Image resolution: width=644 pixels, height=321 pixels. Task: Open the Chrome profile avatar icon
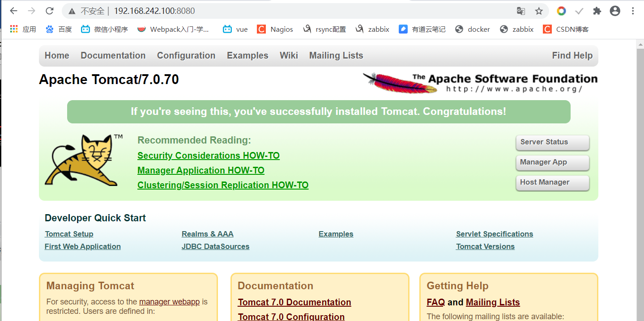pyautogui.click(x=615, y=11)
